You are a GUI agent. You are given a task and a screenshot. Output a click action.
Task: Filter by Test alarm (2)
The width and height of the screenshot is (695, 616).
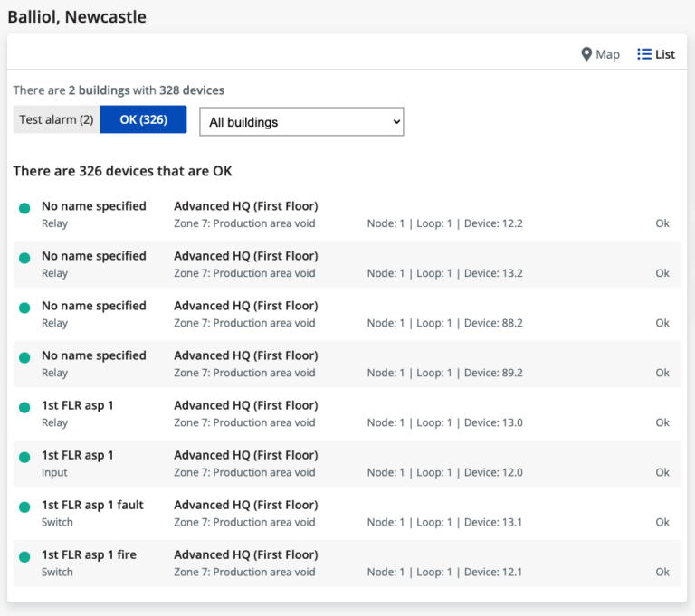(56, 119)
